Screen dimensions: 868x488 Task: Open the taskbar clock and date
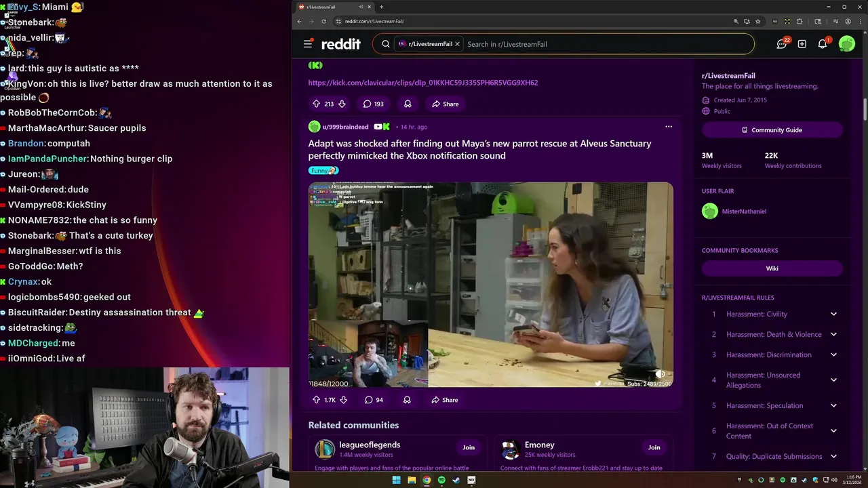[x=851, y=480]
